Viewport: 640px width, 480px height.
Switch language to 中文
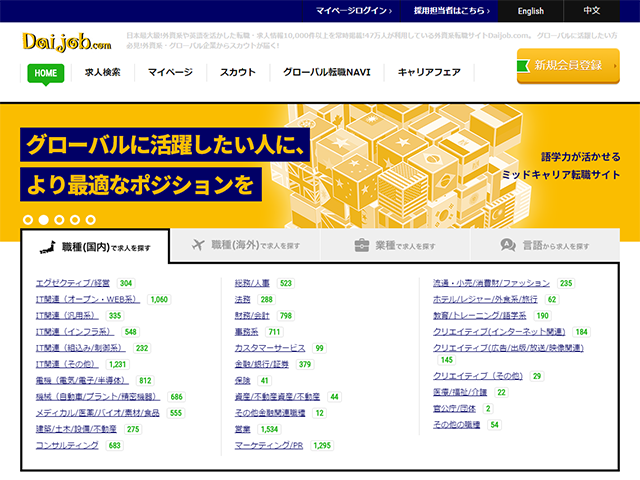[592, 11]
